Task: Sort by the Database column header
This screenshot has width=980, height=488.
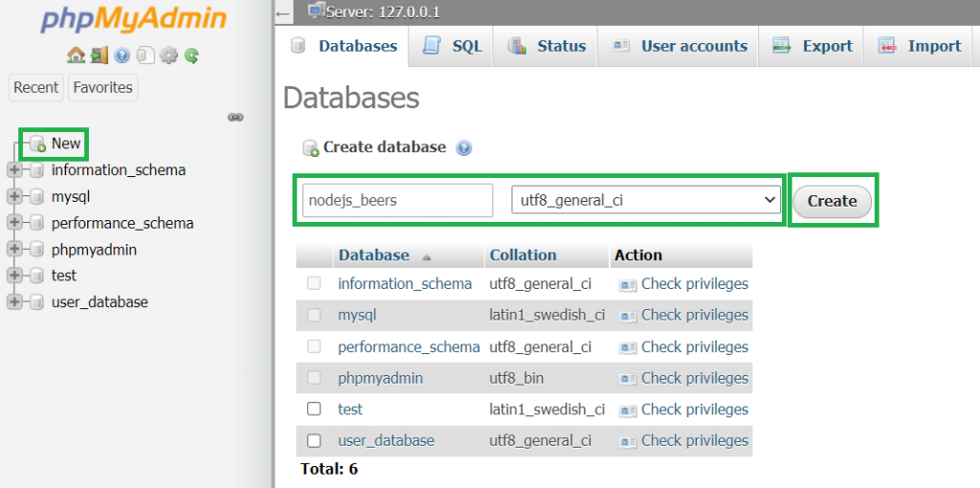Action: pos(374,255)
